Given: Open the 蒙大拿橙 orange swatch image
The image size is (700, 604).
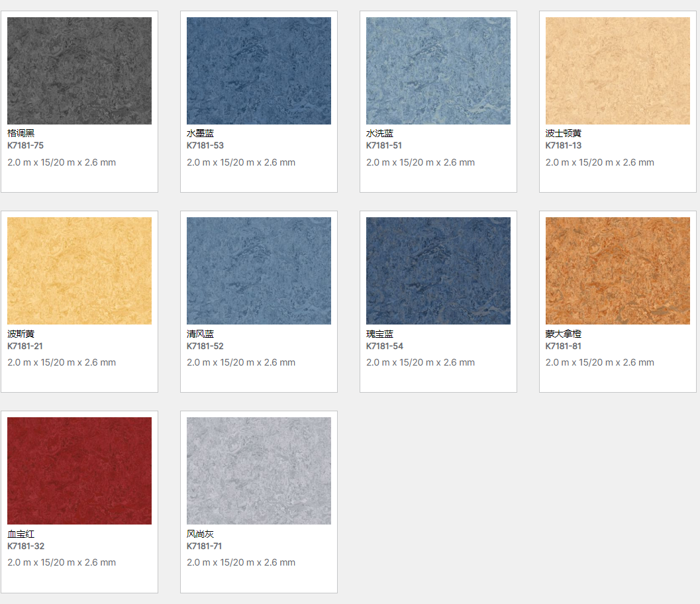Looking at the screenshot, I should click(x=618, y=271).
